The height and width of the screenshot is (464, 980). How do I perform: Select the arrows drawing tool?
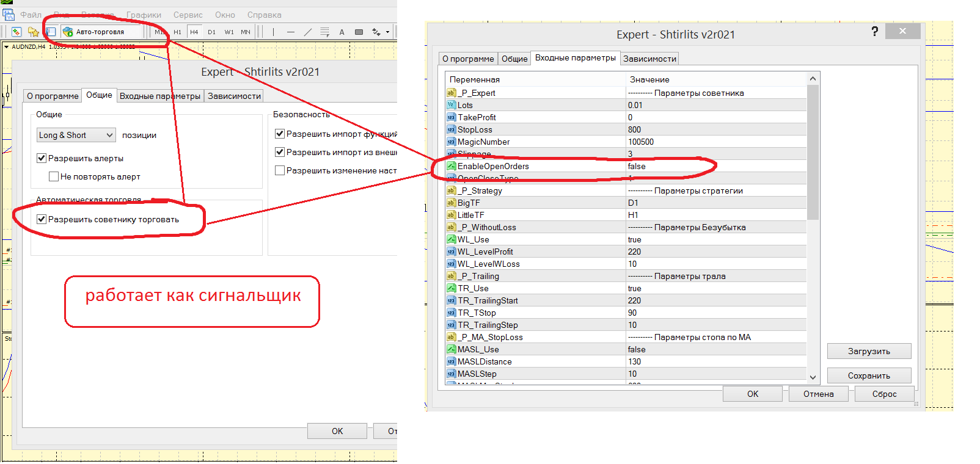coord(376,32)
